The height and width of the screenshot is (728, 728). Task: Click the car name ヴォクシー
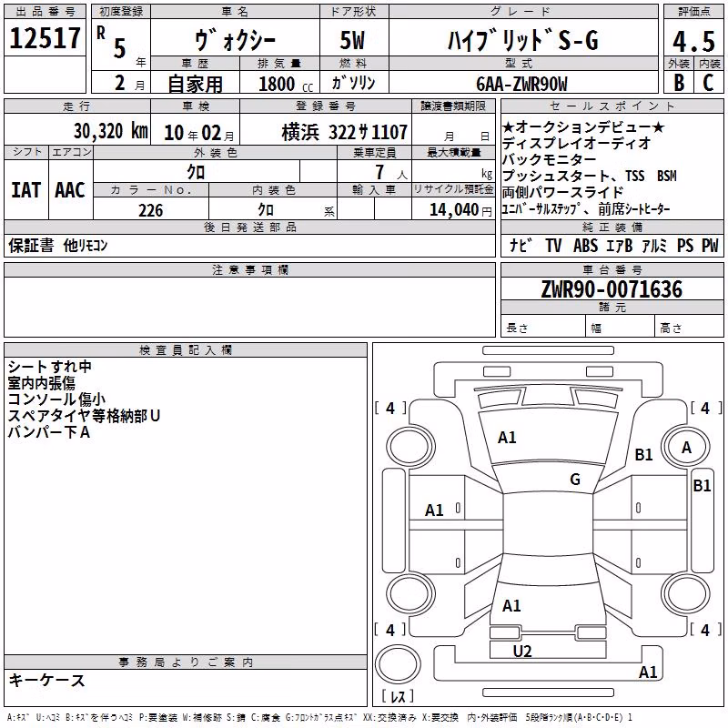[235, 41]
